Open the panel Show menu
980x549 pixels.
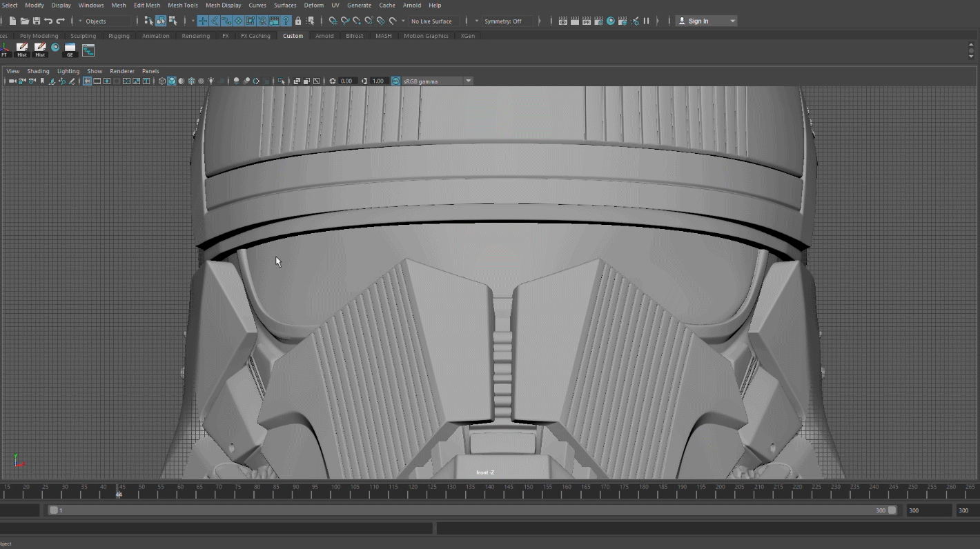click(95, 71)
